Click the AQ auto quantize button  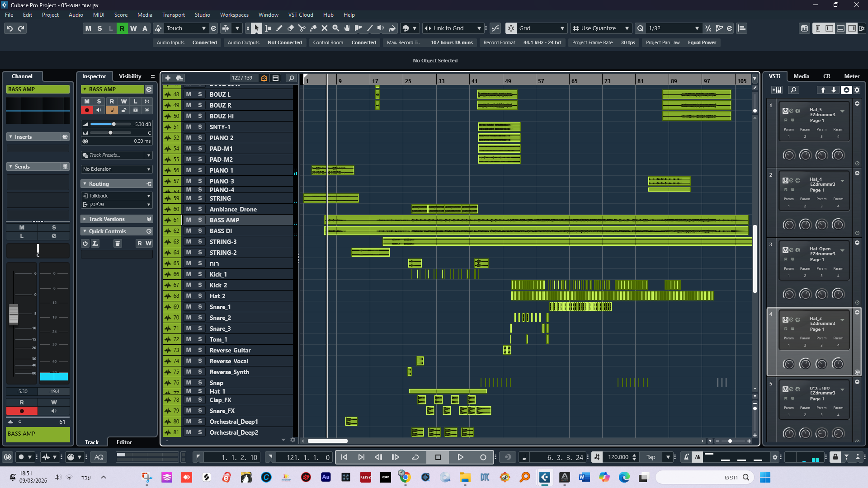tap(99, 457)
